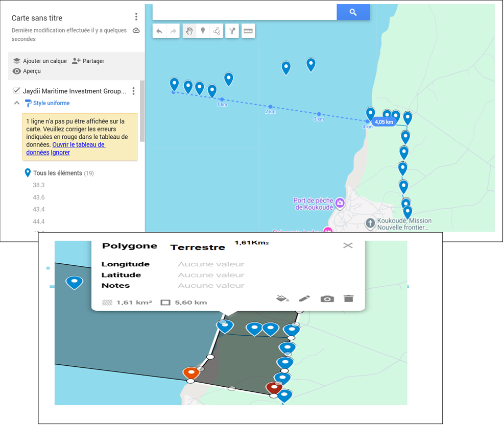Click the polygon fill style icon

[282, 299]
